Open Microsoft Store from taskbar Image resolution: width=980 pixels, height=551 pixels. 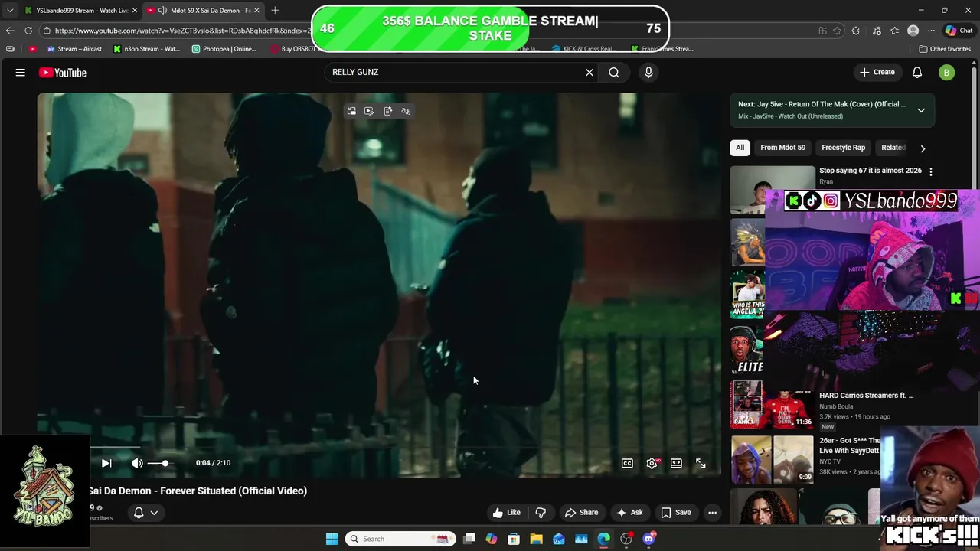click(514, 539)
